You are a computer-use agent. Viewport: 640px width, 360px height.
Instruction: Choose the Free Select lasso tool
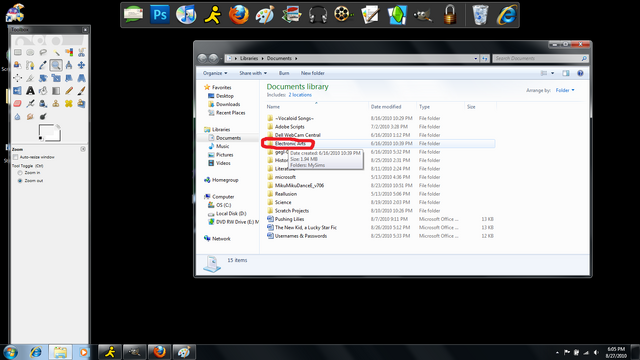[x=43, y=52]
